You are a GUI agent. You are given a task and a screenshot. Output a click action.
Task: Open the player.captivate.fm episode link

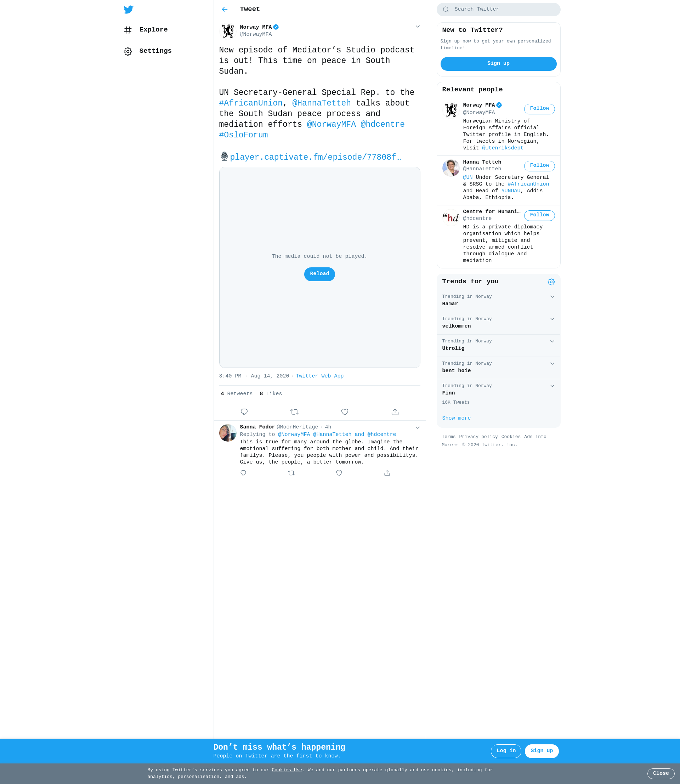point(315,157)
